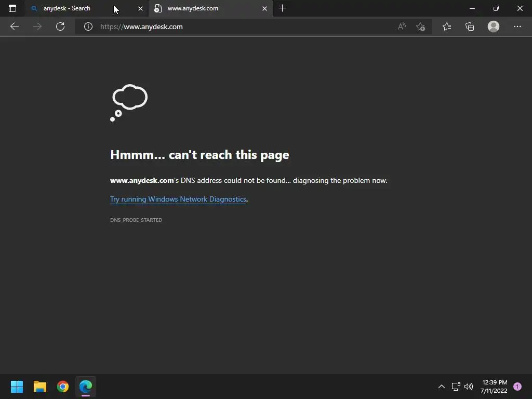Add this page to favorites

[x=421, y=26]
